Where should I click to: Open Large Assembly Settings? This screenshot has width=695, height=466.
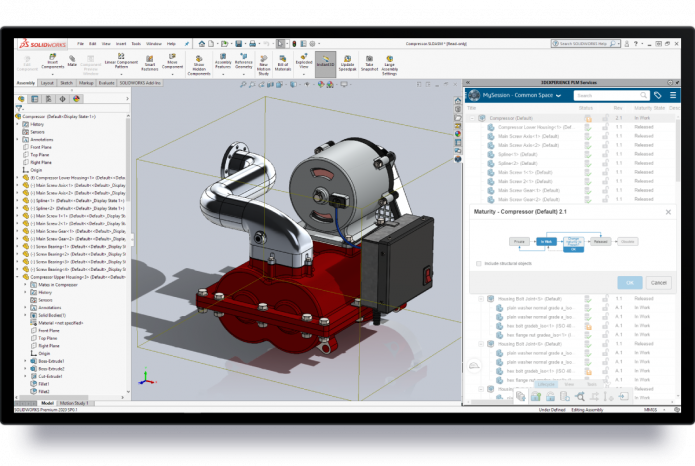390,65
